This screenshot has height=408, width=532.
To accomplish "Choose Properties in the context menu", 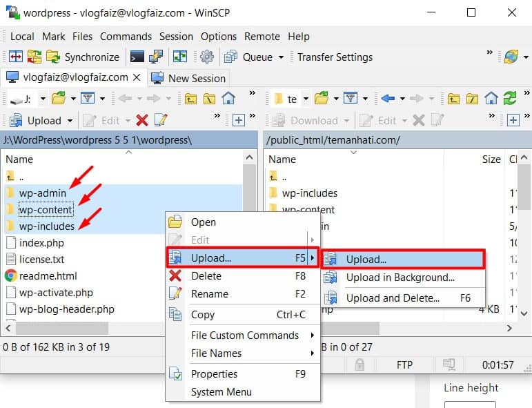I will [243, 374].
